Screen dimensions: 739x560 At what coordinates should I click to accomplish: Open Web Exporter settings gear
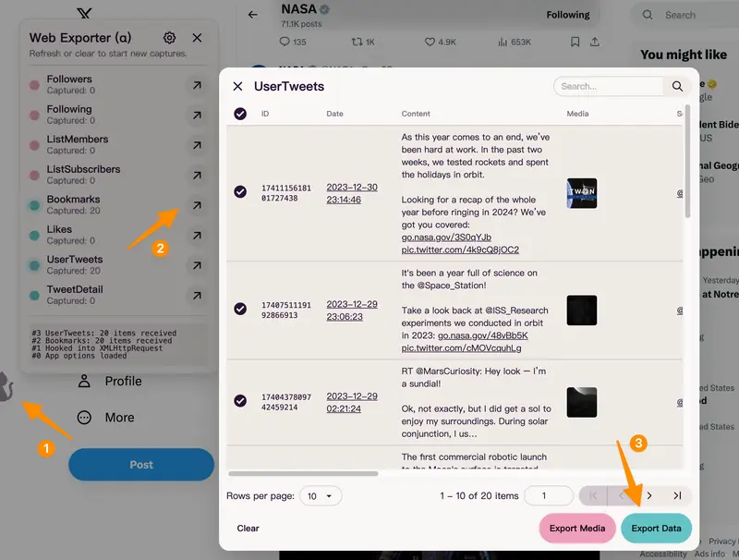[x=169, y=38]
